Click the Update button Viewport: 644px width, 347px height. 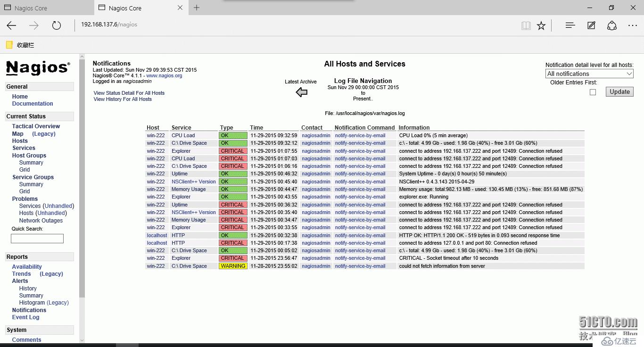pyautogui.click(x=619, y=92)
